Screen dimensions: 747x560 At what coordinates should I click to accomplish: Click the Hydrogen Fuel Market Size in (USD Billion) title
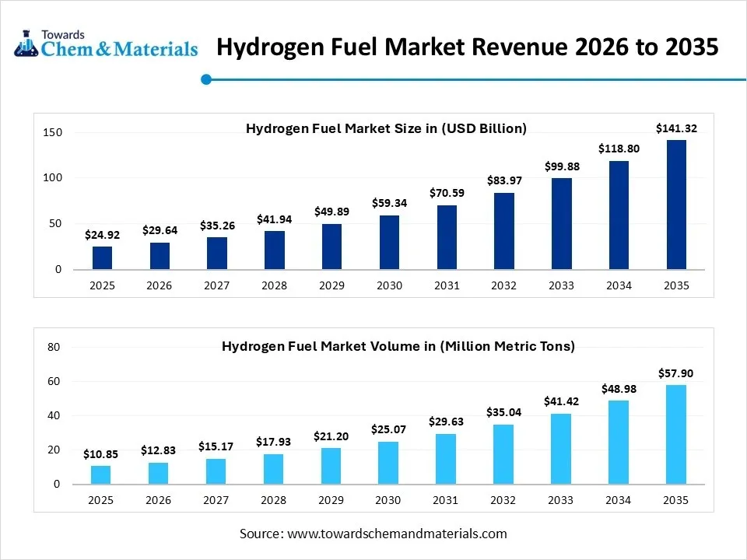[387, 128]
